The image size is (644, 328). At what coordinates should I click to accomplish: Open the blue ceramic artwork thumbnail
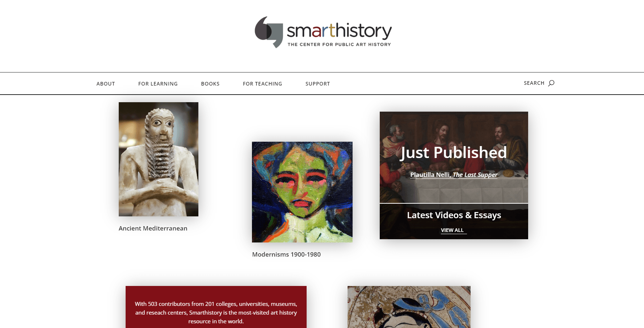pyautogui.click(x=409, y=307)
